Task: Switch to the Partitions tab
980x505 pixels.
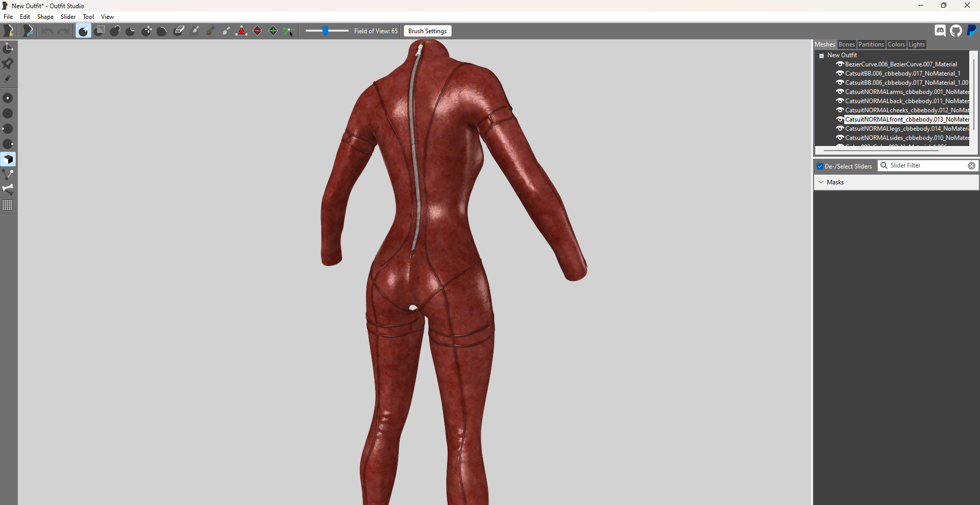Action: tap(871, 44)
